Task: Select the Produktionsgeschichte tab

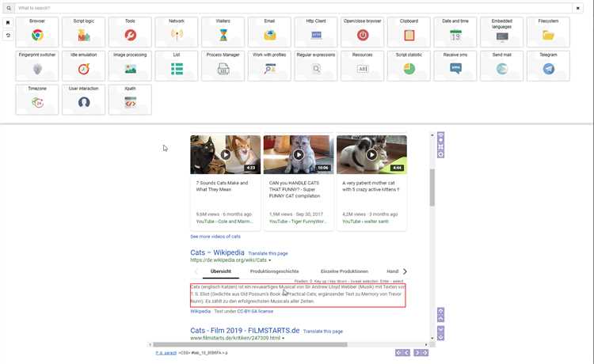Action: point(274,271)
